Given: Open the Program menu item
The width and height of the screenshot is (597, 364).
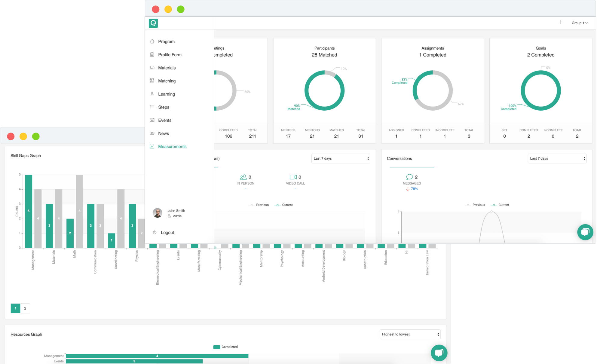Looking at the screenshot, I should 166,41.
